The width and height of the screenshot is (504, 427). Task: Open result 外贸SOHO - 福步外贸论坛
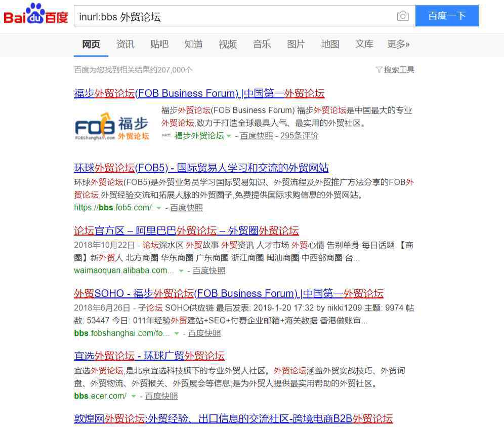229,293
